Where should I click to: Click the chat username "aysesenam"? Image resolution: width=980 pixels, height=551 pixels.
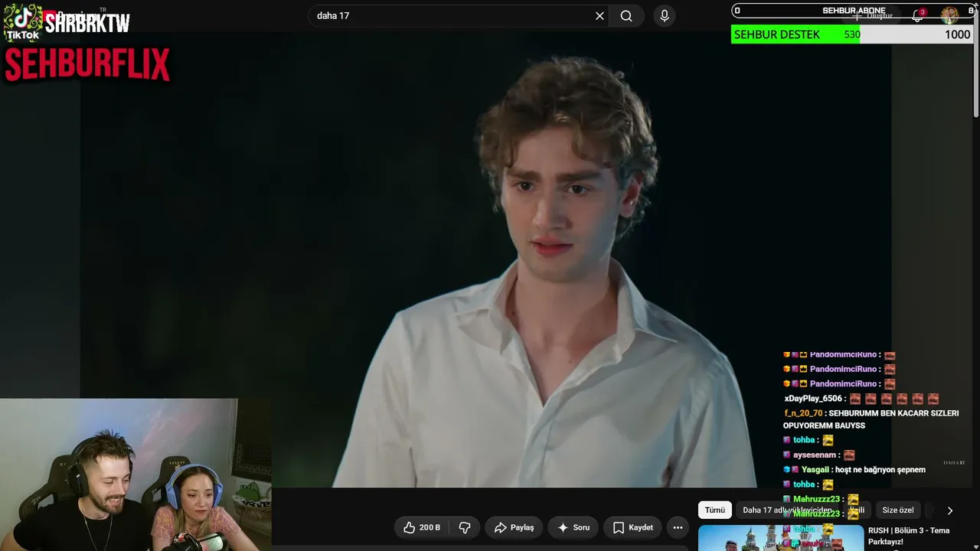click(x=815, y=455)
